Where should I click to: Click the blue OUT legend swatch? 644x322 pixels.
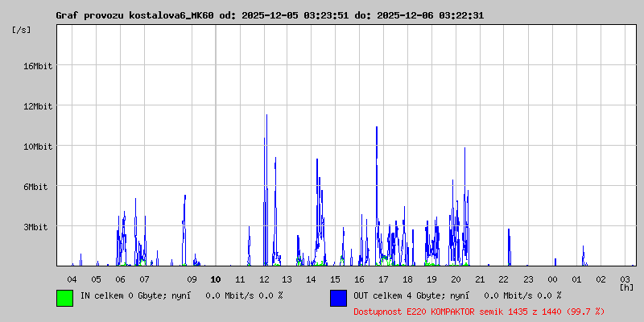(x=338, y=297)
